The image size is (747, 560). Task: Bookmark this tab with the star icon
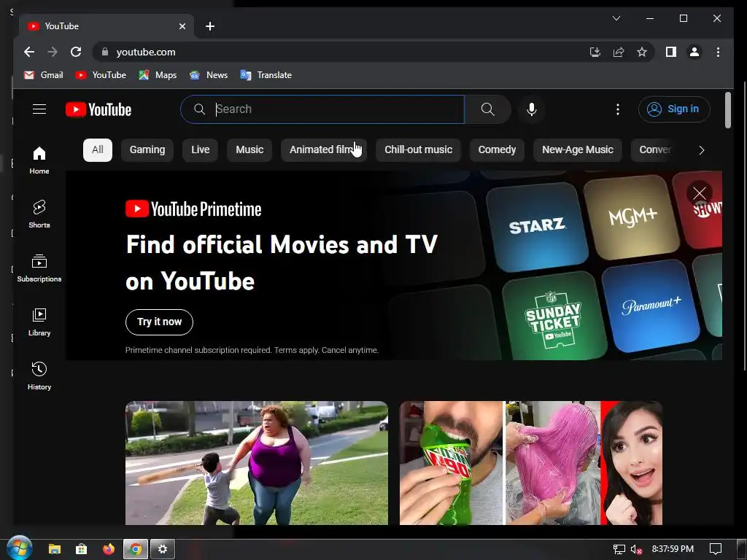coord(642,52)
